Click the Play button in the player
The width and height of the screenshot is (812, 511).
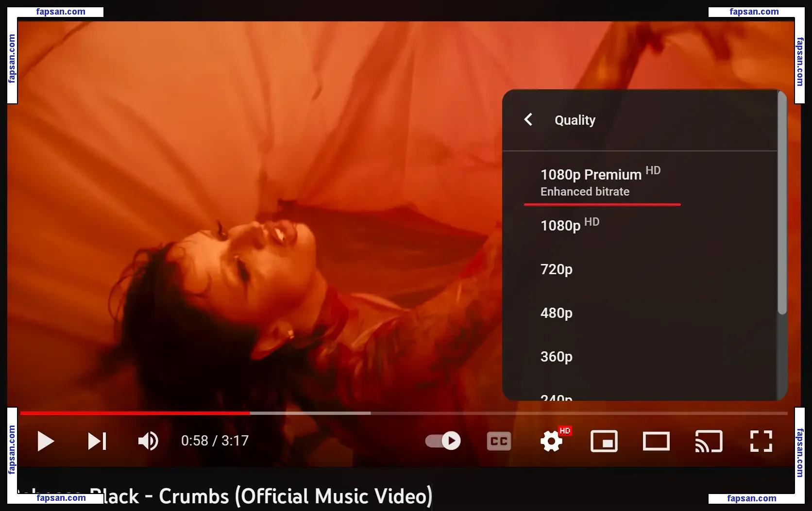(x=46, y=441)
